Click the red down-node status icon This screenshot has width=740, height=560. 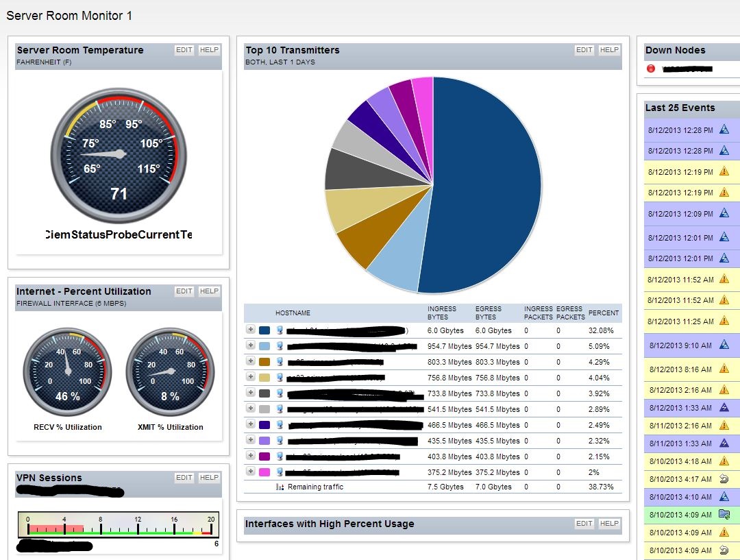pyautogui.click(x=651, y=69)
